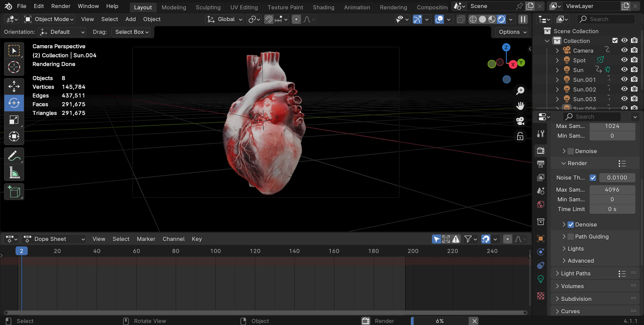The width and height of the screenshot is (644, 325).
Task: Open the Global transform orientation dropdown
Action: pyautogui.click(x=224, y=19)
